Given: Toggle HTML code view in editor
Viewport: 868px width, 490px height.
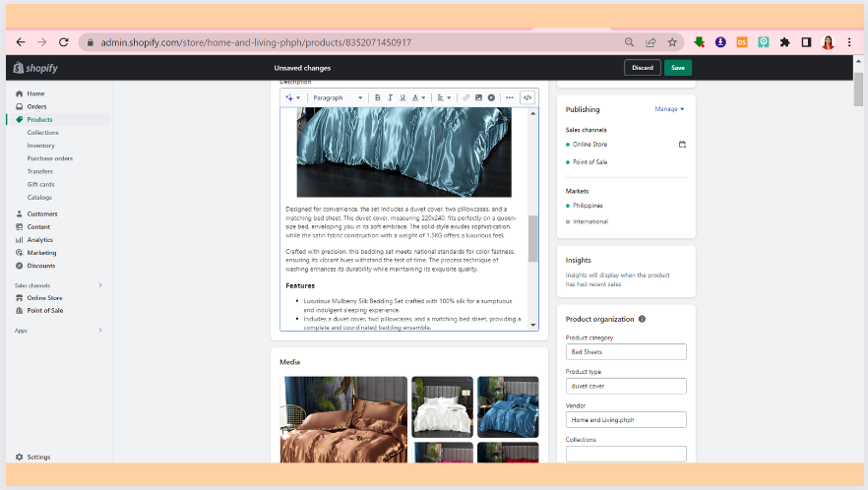Looking at the screenshot, I should click(x=527, y=98).
